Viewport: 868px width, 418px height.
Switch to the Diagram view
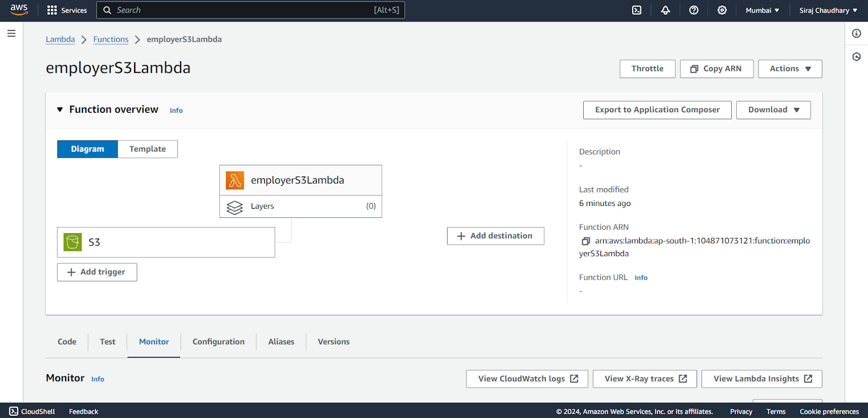click(87, 149)
